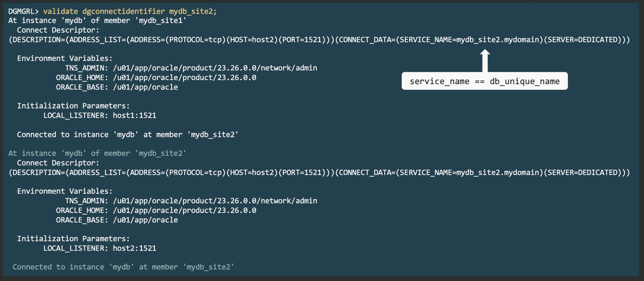Click LOCAL_LISTENER host2:1521 line
Screen dimensions: 644x281
point(100,248)
